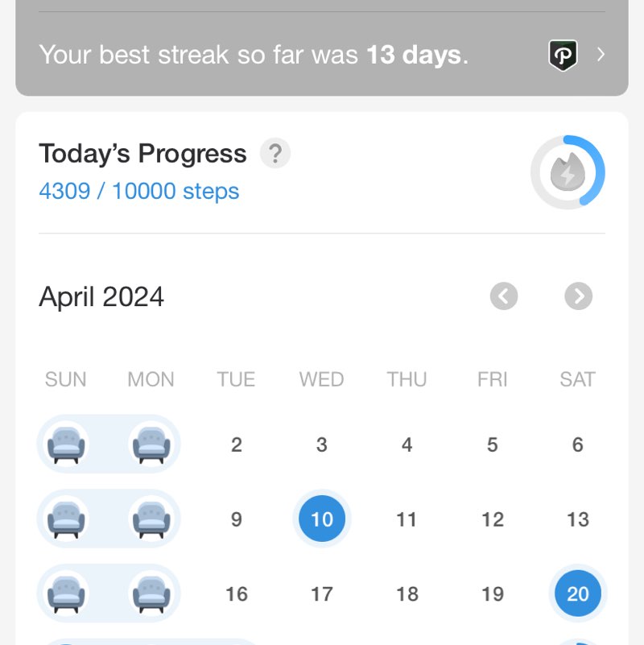Tap armchair icon on Monday of third week
Screen dimensions: 644x645
151,594
